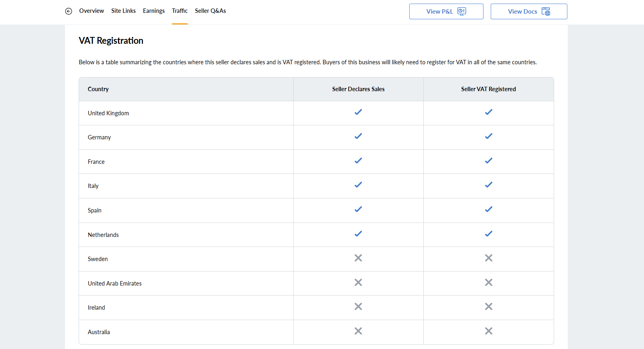The width and height of the screenshot is (644, 349).
Task: Go to the Earnings tab
Action: tap(154, 11)
